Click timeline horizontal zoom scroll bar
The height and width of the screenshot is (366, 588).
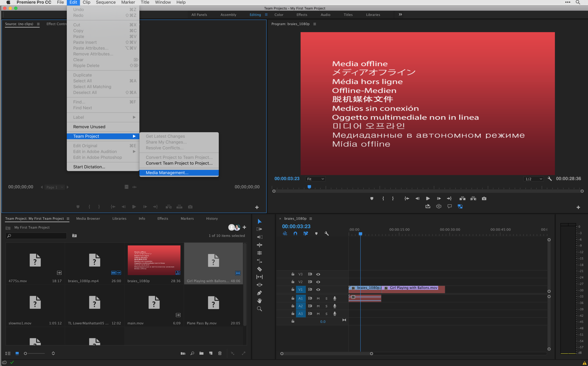(x=326, y=354)
